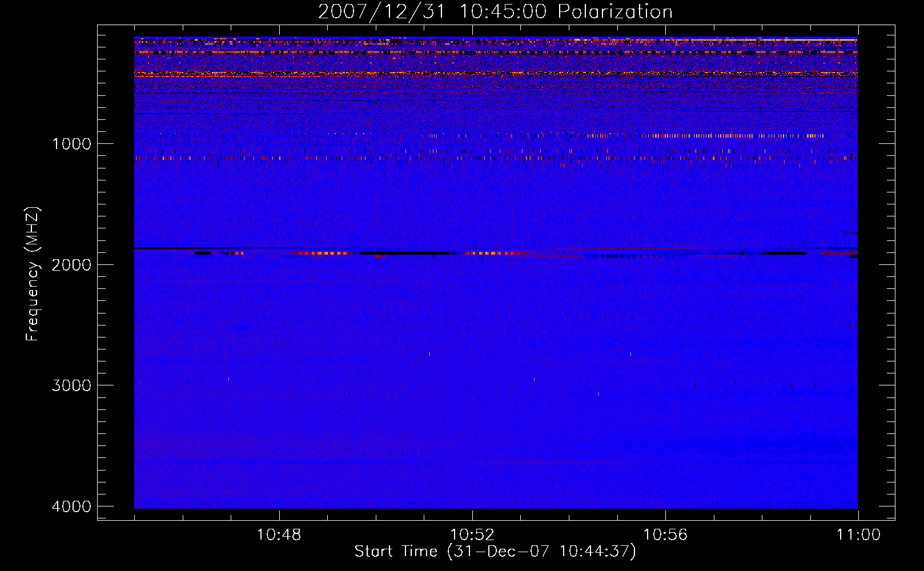Click the 'Frequency (MHZ)' axis label

[33, 274]
